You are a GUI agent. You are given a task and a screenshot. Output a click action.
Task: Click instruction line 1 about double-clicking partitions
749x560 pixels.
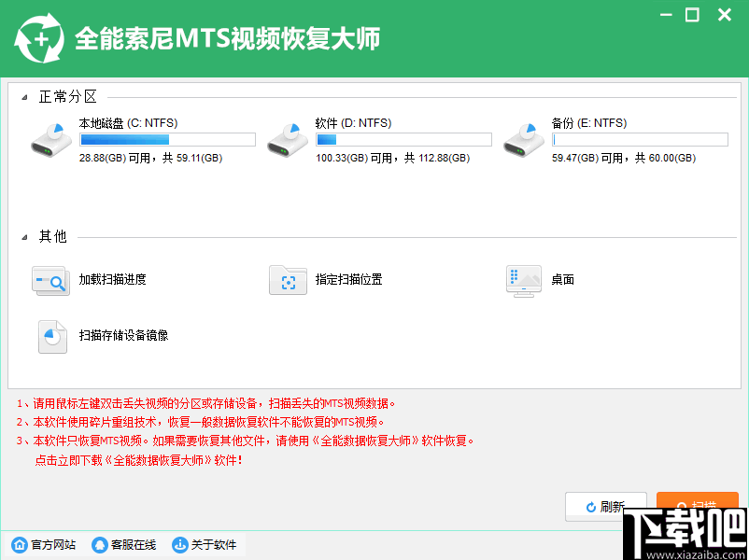coord(206,403)
